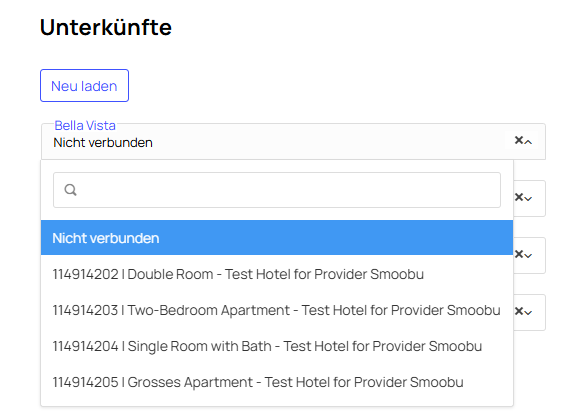Click Nicht verbunden value in Bella Vista field
The height and width of the screenshot is (414, 586).
click(103, 142)
